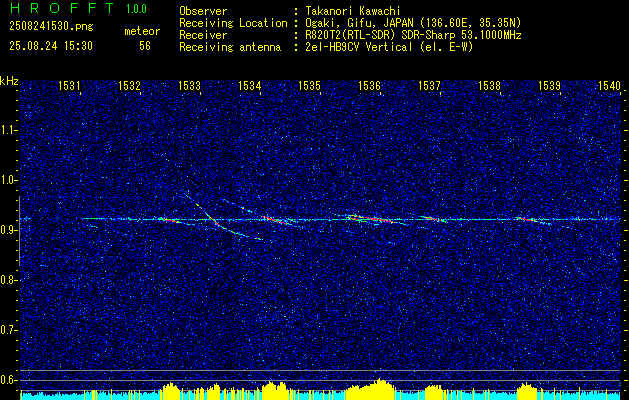This screenshot has height=400, width=629.
Task: Click the strong meteor echo at 1536
Action: tap(371, 219)
